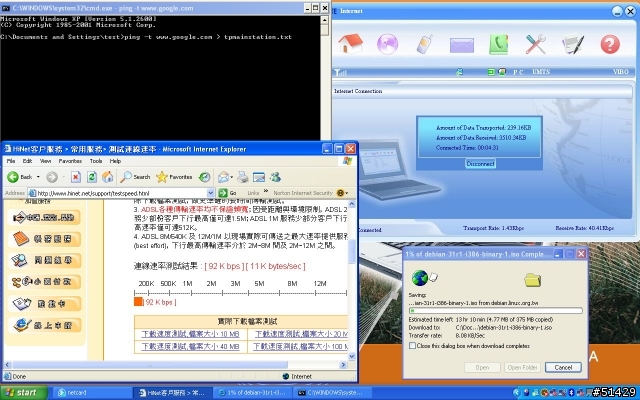Screen dimensions: 640x400
Task: Open the IE Favorites menu
Action: coord(70,161)
